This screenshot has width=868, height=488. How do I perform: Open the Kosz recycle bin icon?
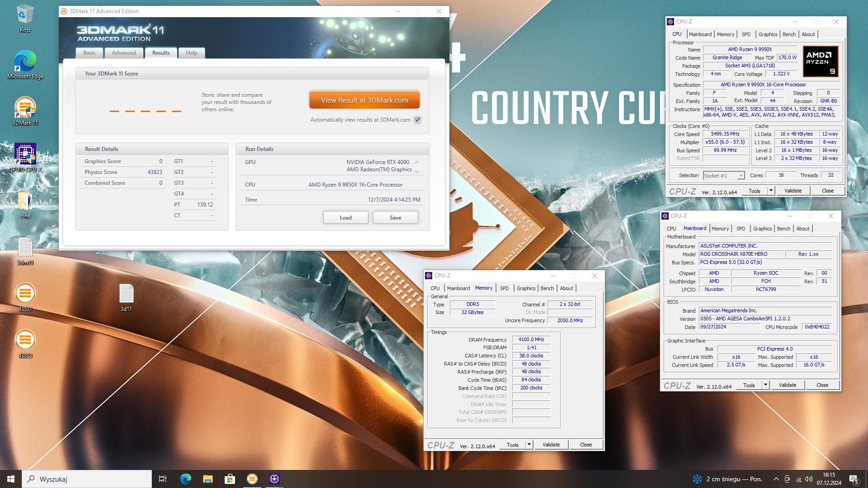[25, 19]
